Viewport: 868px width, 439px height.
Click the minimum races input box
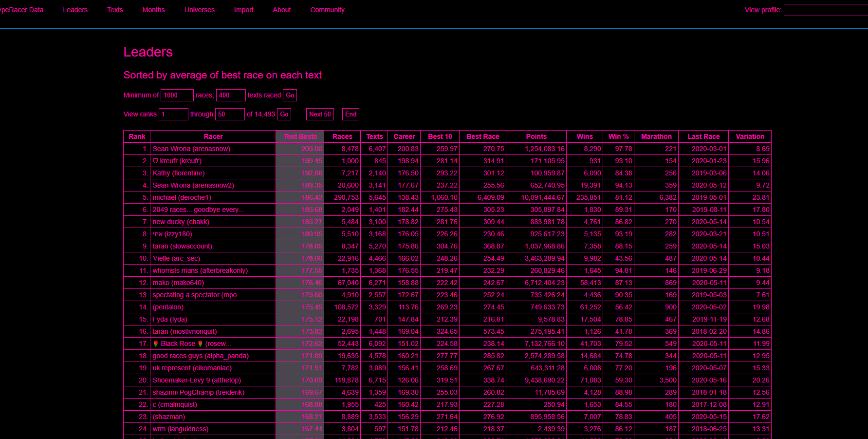click(x=177, y=95)
